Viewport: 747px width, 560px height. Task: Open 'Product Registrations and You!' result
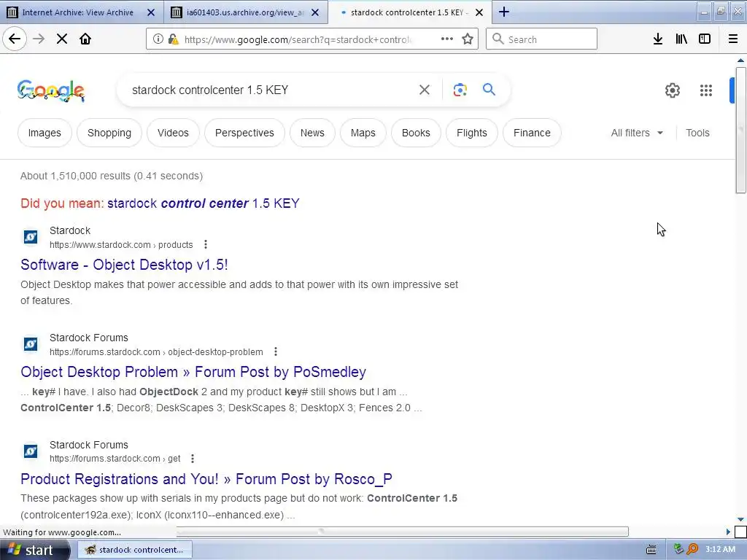coord(206,479)
